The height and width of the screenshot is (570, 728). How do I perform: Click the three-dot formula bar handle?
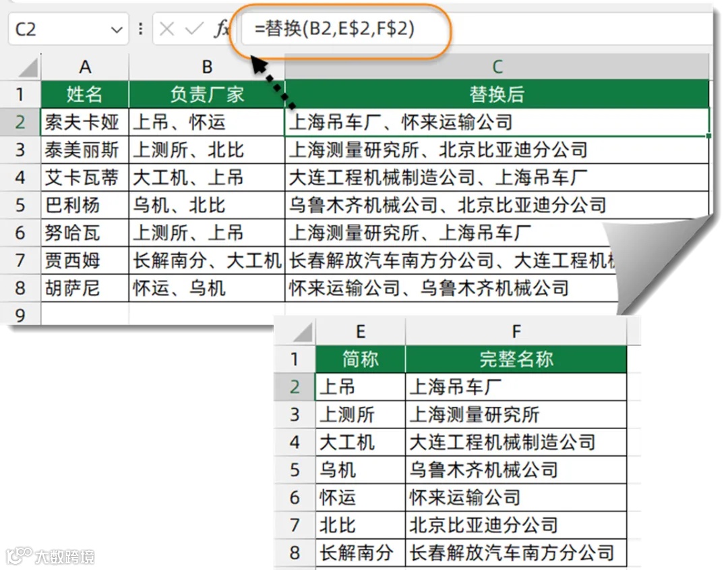[140, 29]
